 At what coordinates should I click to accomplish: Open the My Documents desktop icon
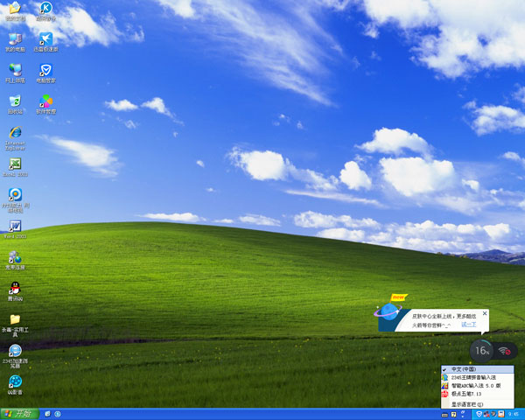pos(15,11)
